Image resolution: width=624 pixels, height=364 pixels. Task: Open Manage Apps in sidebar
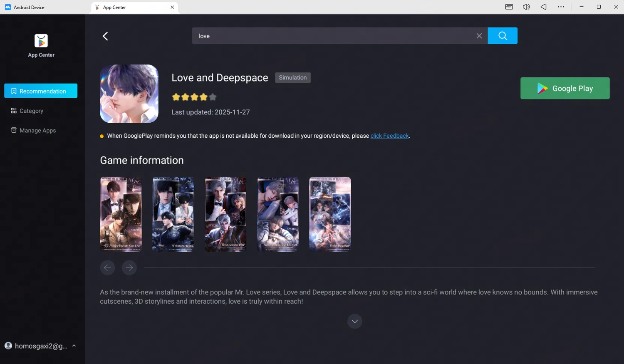click(x=37, y=130)
